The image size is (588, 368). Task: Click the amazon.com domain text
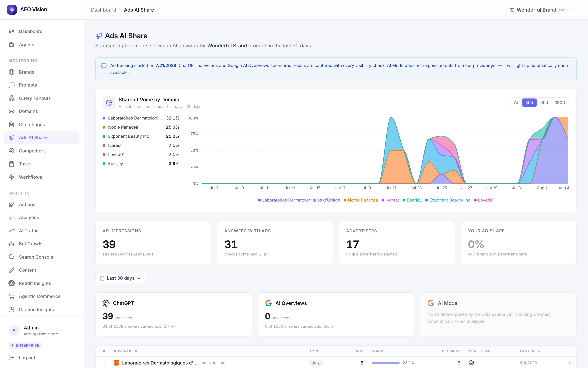213,363
